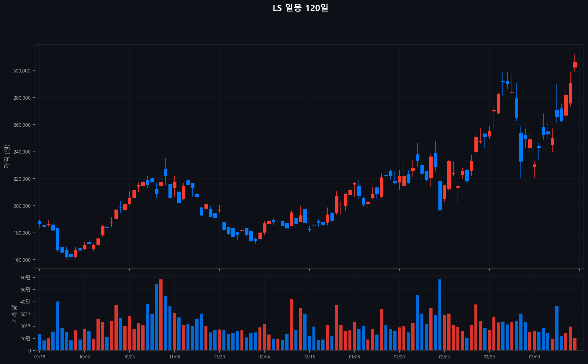Select the 03/09 date tick label
Screen dimensions: 588x364
coord(534,357)
